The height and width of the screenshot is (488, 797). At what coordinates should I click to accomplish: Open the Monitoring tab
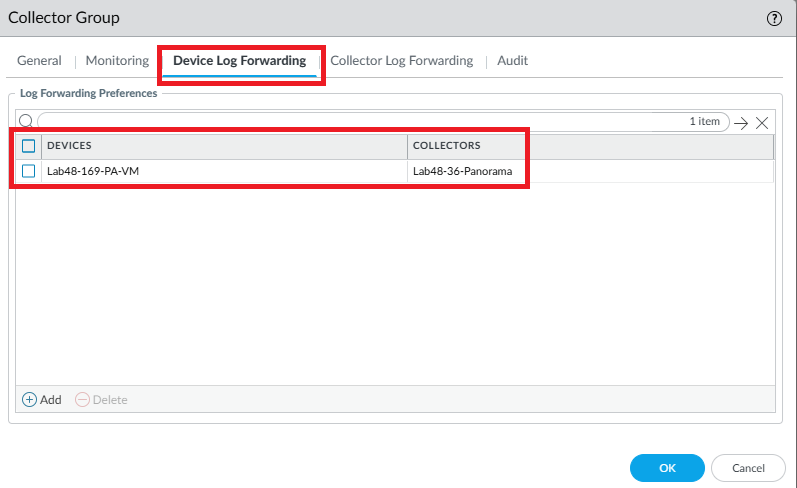pyautogui.click(x=117, y=61)
